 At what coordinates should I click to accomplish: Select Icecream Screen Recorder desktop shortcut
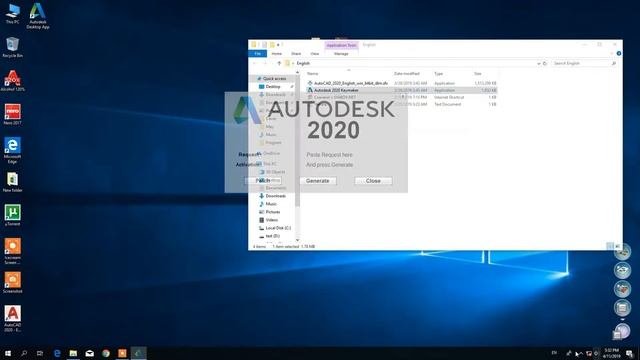(12, 251)
